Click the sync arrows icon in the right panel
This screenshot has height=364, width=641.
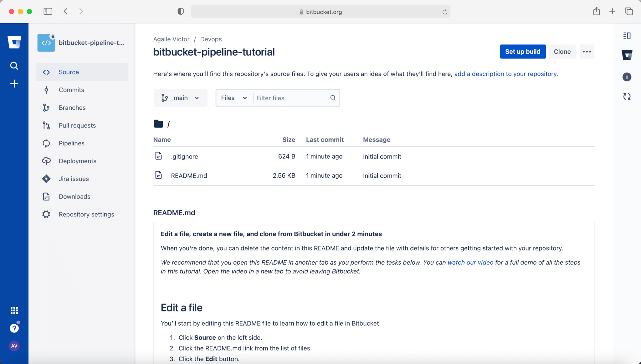[x=627, y=97]
